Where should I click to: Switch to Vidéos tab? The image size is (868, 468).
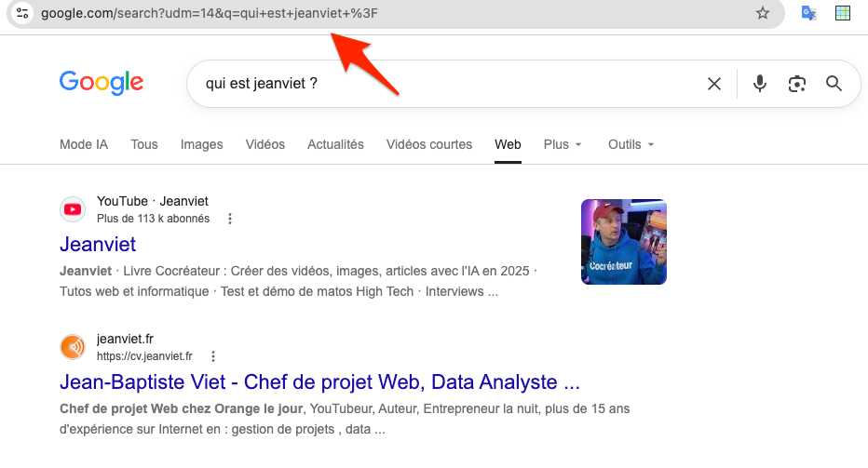click(x=265, y=144)
